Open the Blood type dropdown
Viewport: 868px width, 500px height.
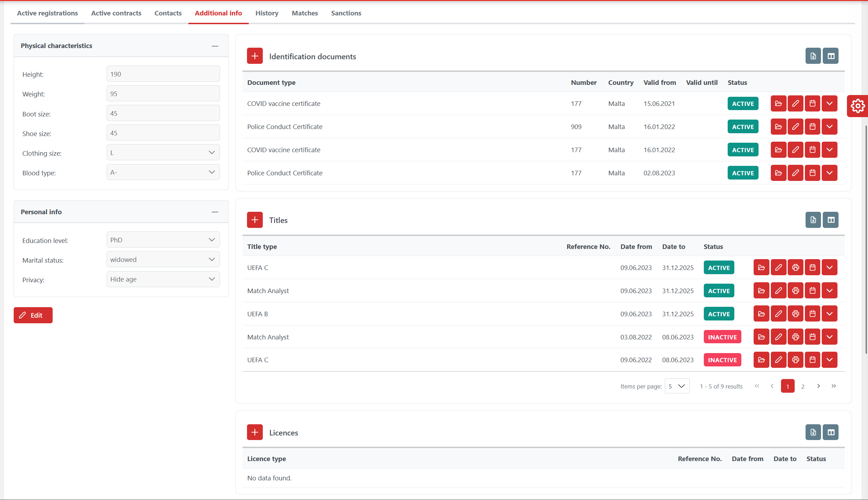point(163,172)
